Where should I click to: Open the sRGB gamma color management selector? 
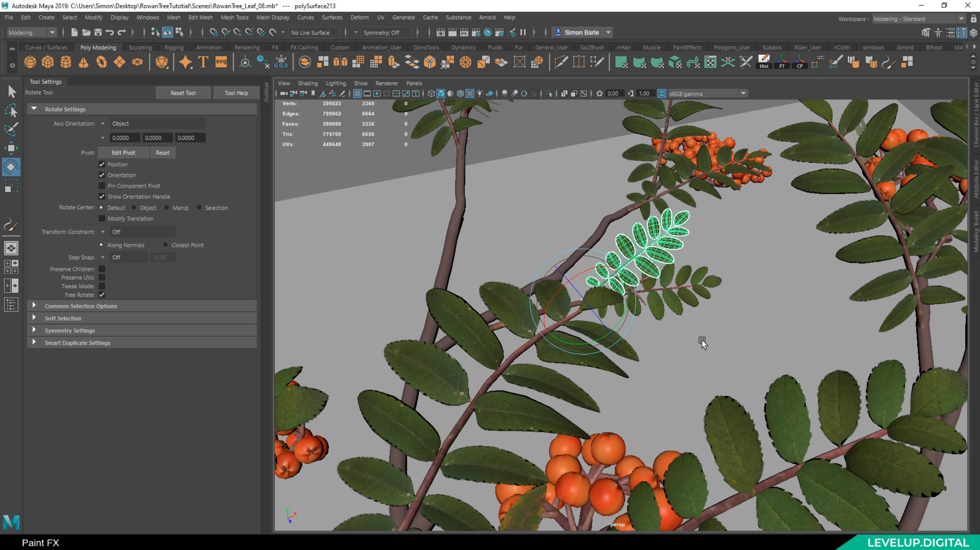[744, 93]
